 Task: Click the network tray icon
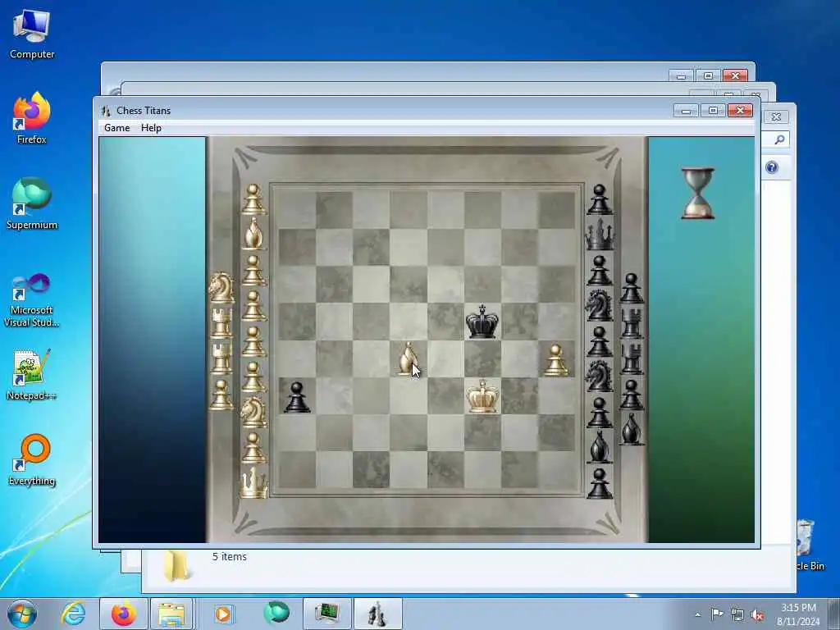tap(737, 614)
